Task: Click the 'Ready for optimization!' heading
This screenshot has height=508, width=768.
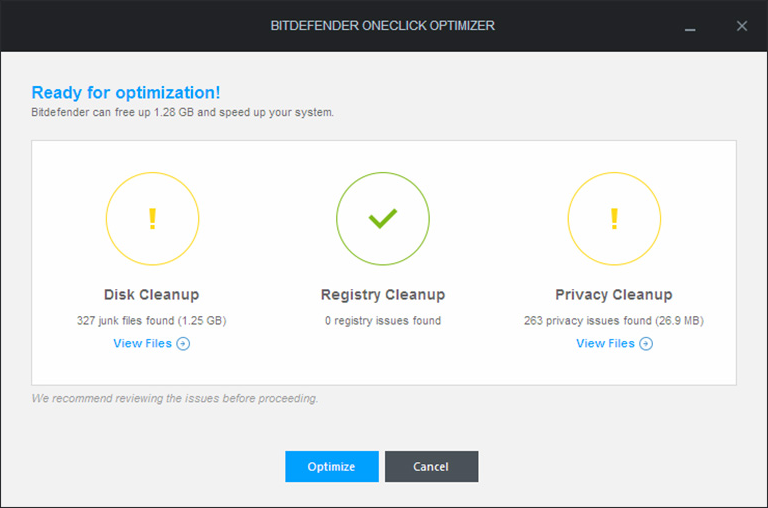Action: 126,93
